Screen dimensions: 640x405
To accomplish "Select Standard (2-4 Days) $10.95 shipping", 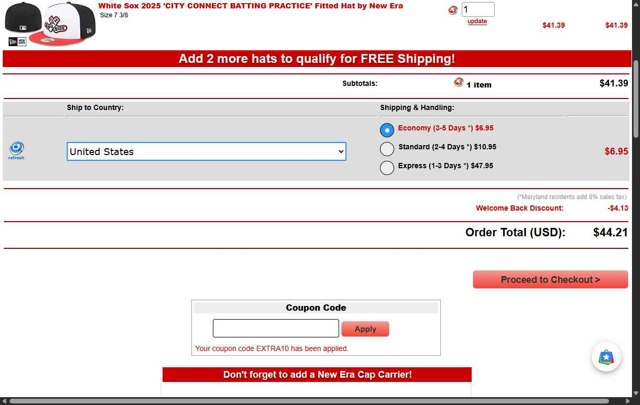I will 387,149.
